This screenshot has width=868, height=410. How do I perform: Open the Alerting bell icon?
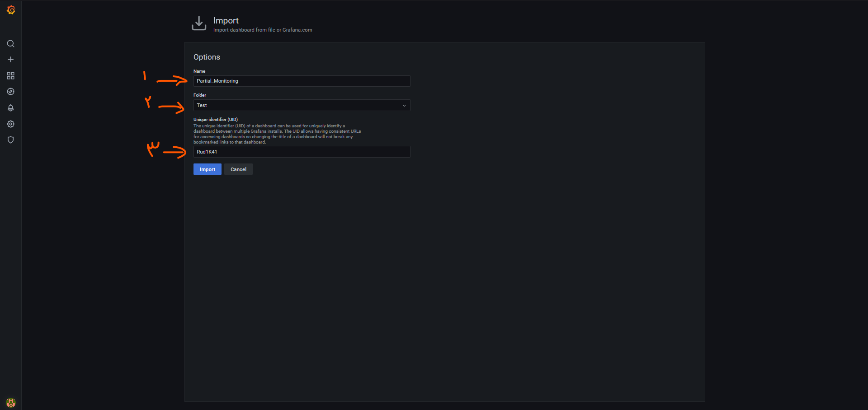click(x=11, y=108)
